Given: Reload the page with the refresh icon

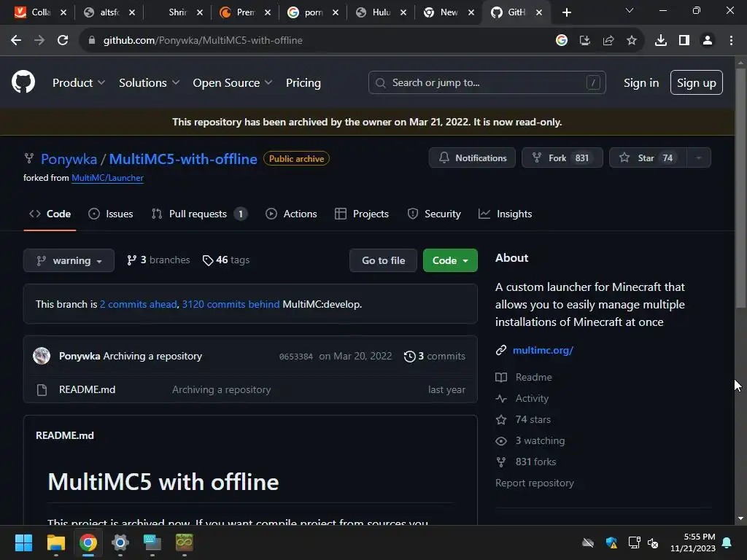Looking at the screenshot, I should [63, 41].
